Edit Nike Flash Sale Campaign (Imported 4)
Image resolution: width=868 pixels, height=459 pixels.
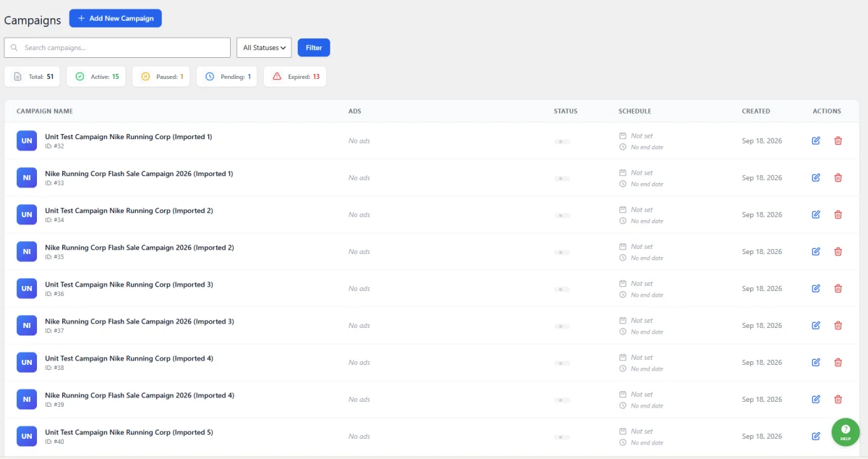[x=816, y=399]
